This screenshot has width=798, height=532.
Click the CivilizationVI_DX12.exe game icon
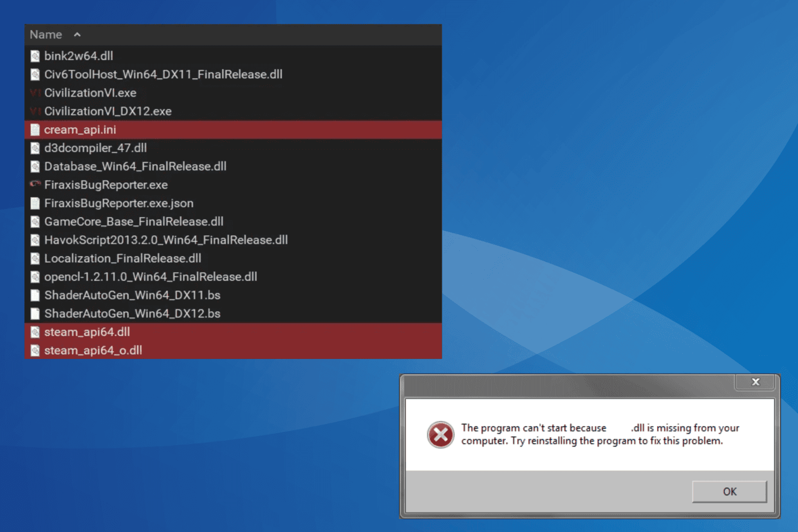tap(35, 111)
